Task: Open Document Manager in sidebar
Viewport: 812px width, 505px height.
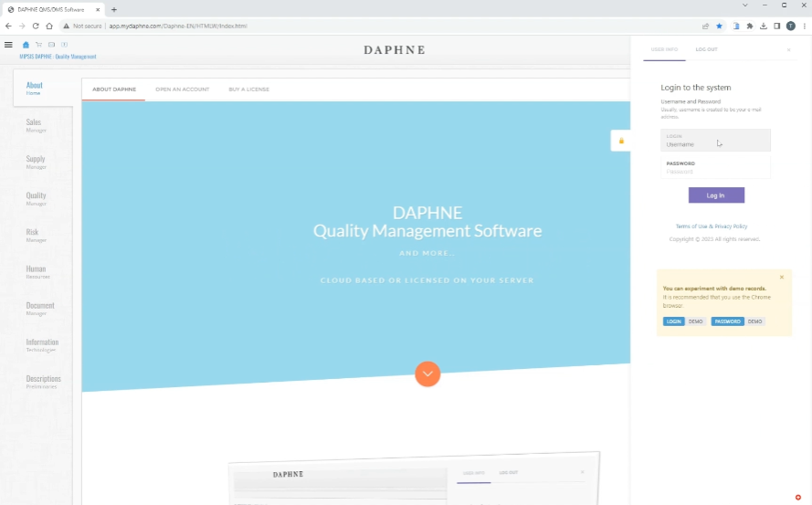Action: (x=40, y=309)
